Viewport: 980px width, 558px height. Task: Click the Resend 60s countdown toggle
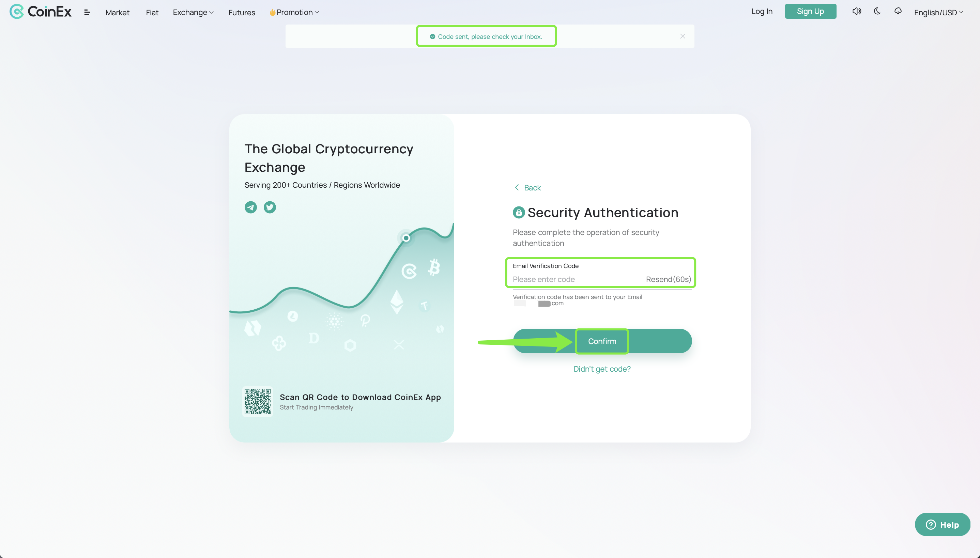(668, 279)
